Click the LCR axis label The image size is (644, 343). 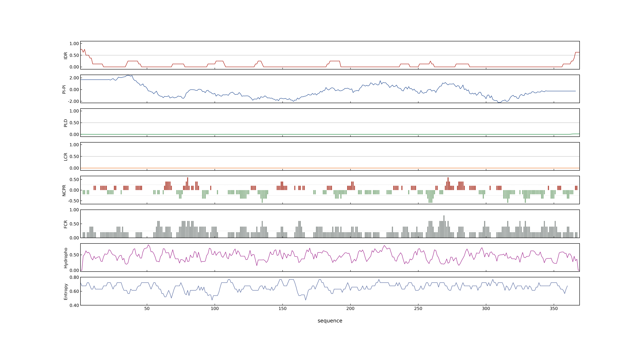tap(66, 157)
